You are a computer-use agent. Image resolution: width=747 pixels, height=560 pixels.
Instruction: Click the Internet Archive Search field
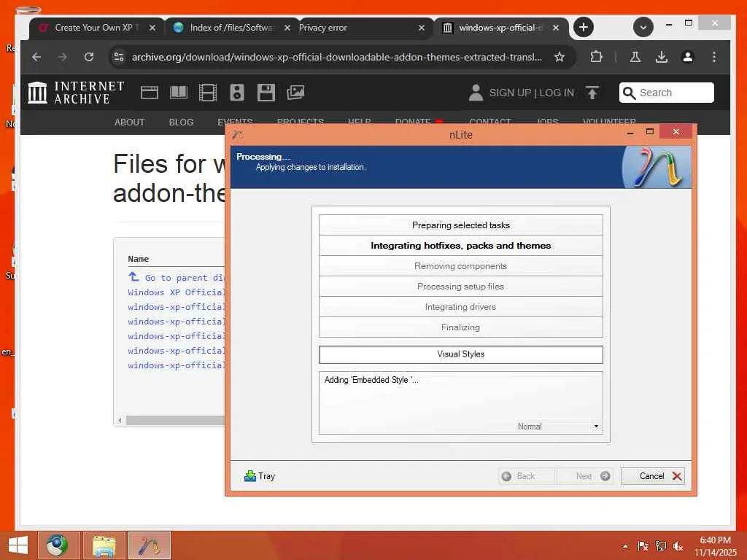click(x=667, y=93)
